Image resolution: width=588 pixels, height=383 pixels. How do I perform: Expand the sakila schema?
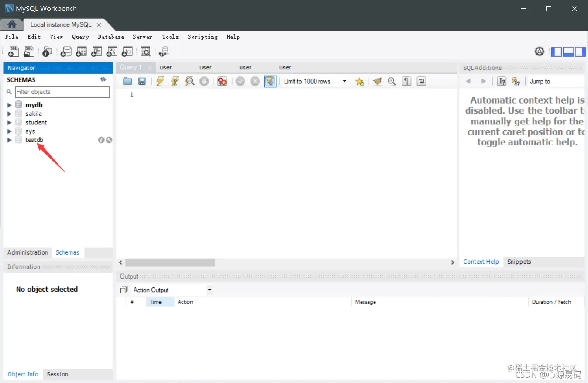coord(10,114)
